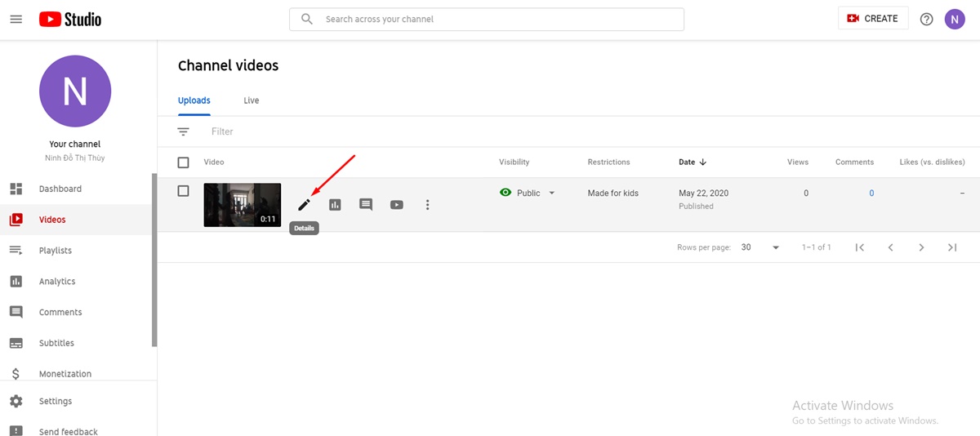Expand the Public visibility dropdown

(x=551, y=194)
